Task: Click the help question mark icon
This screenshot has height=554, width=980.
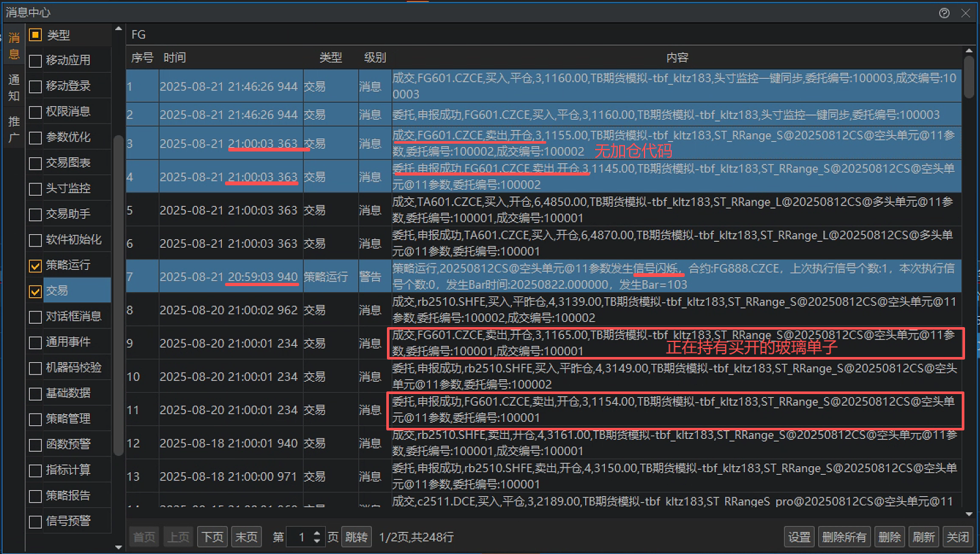Action: [944, 13]
